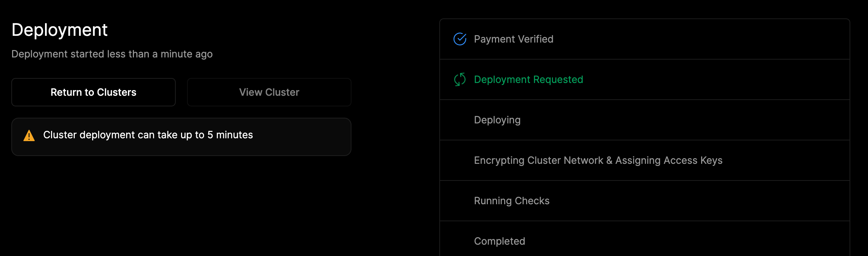
Task: Click the Completed step row
Action: click(645, 239)
